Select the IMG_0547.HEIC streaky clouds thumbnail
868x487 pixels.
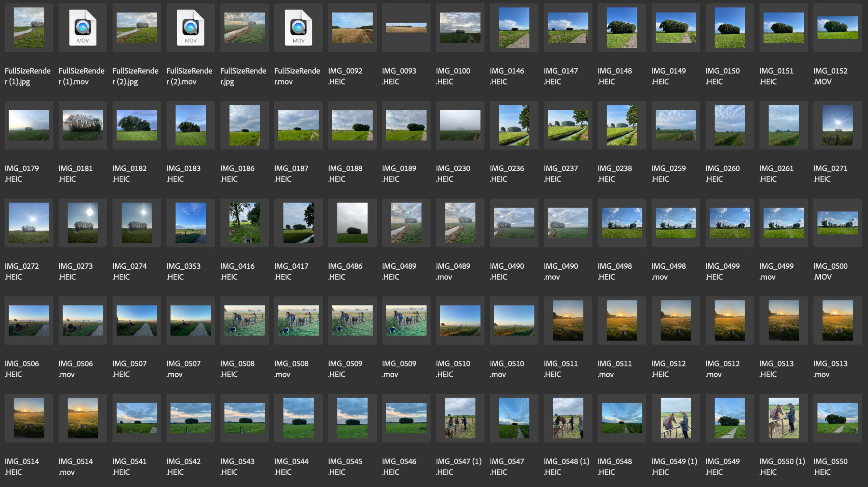(x=514, y=418)
